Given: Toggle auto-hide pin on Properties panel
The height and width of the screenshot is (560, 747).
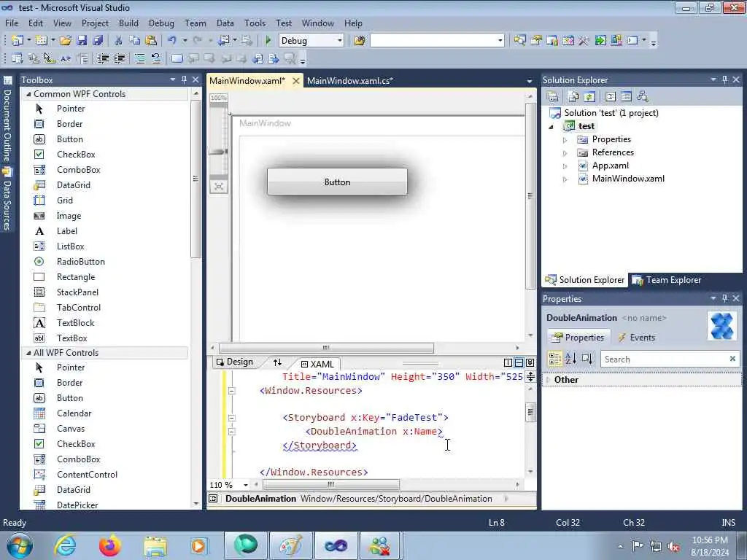Looking at the screenshot, I should [724, 298].
